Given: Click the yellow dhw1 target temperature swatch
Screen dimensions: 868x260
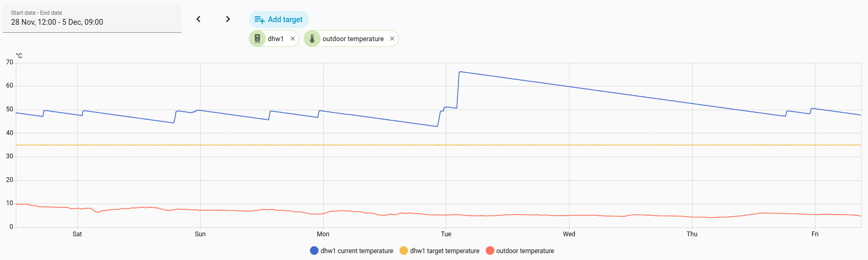Looking at the screenshot, I should (x=404, y=251).
